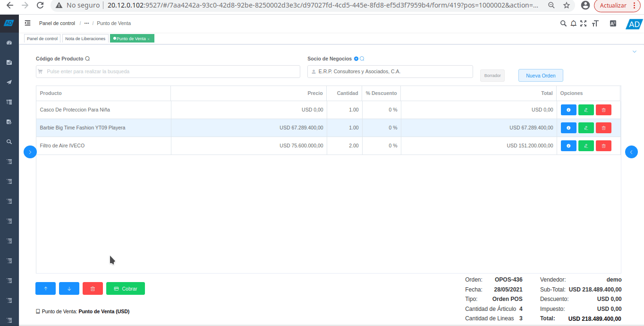Click the Código de Producto search field
Screen dimensions: 644x326
170,72
